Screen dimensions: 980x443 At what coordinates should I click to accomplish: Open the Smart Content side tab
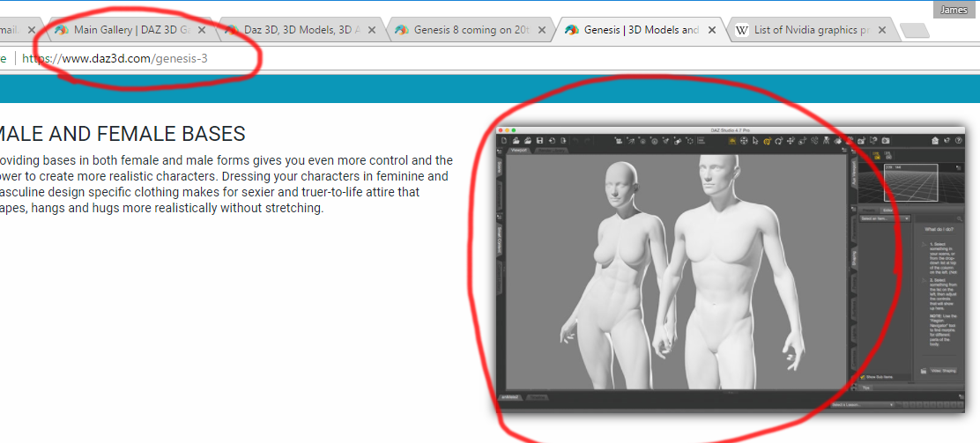coord(500,239)
